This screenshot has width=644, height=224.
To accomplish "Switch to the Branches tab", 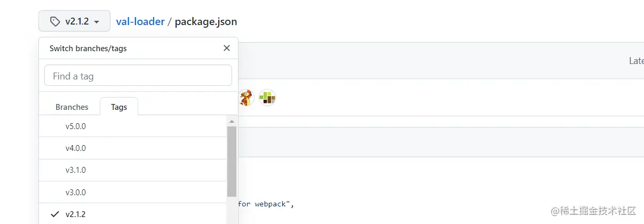I will (x=71, y=107).
